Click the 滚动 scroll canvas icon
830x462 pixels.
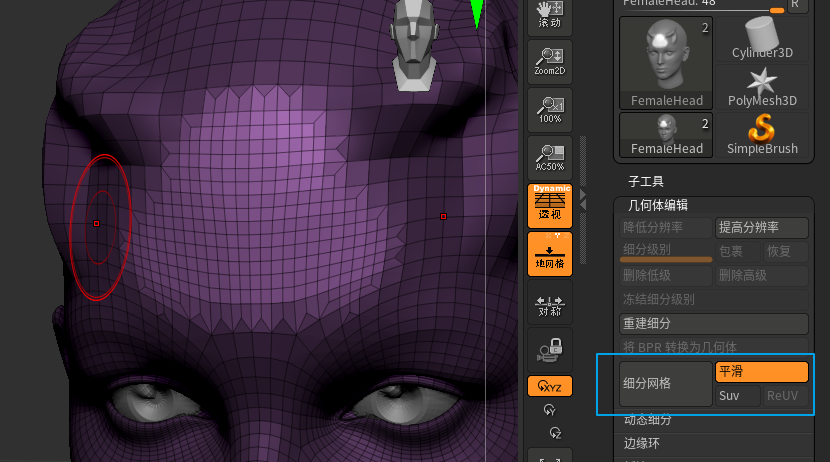(549, 15)
